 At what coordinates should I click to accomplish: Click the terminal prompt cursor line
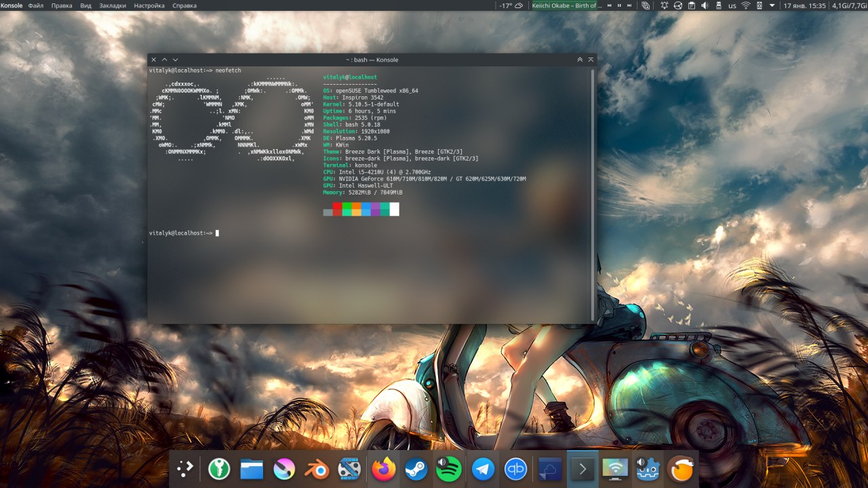click(184, 233)
